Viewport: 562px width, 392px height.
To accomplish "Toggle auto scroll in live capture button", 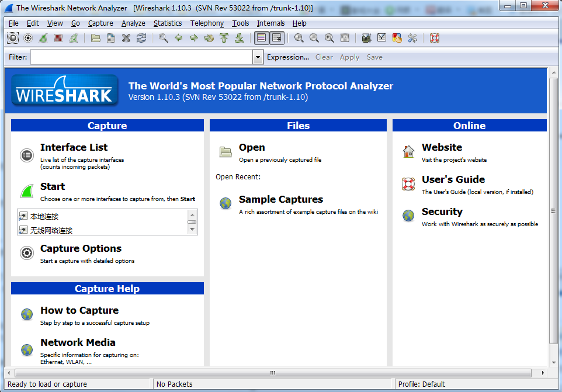I will (x=277, y=38).
